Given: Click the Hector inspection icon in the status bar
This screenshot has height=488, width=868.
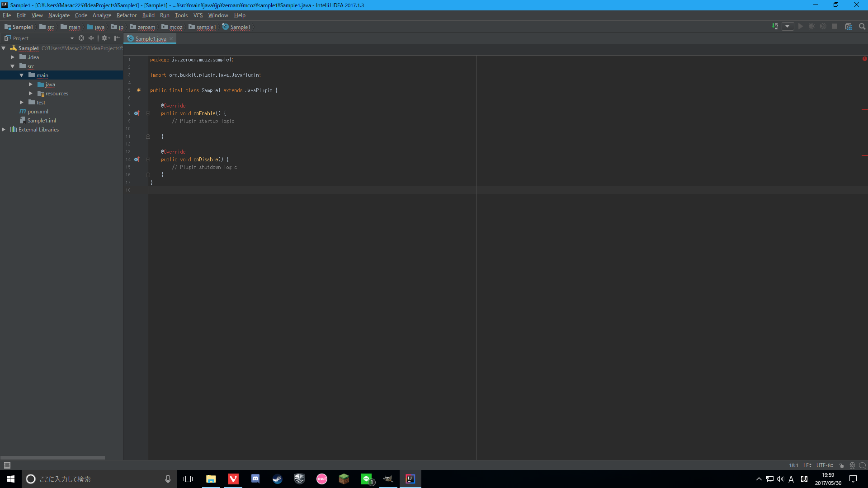Looking at the screenshot, I should 852,465.
